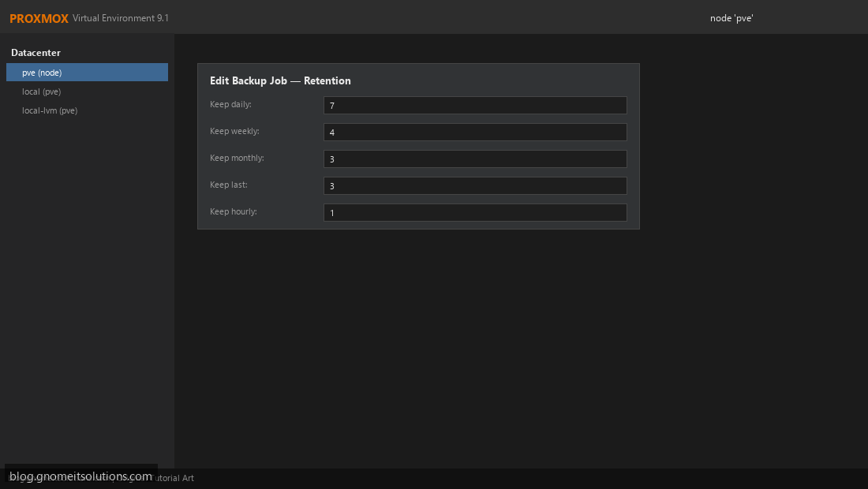The width and height of the screenshot is (868, 489).
Task: Click the "Keep daily:" label
Action: click(230, 104)
